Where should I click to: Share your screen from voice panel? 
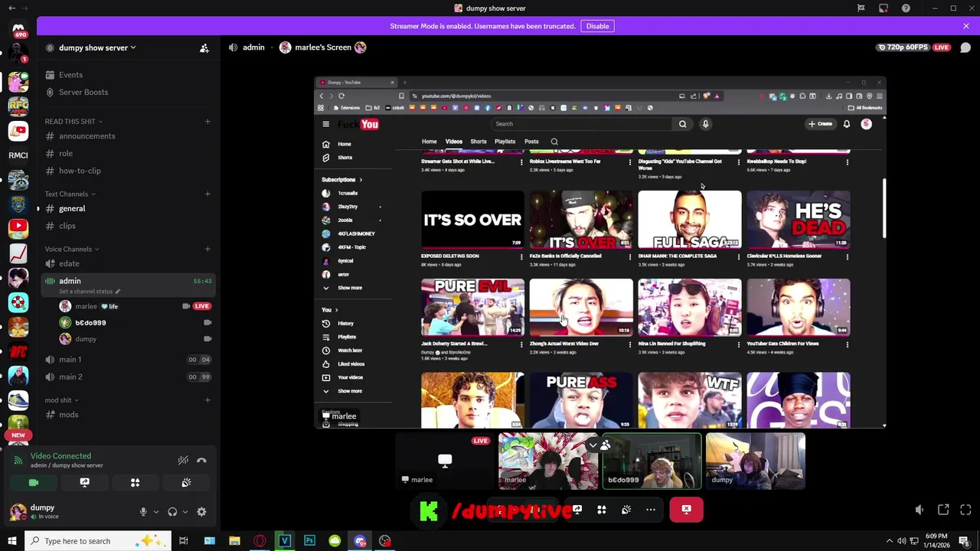84,483
